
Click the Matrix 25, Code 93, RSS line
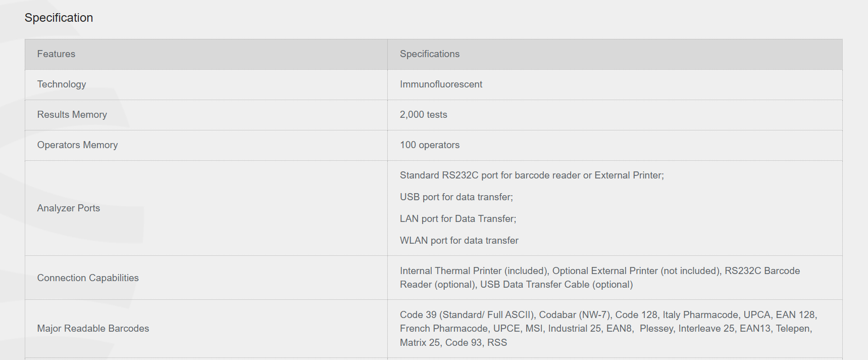point(453,343)
